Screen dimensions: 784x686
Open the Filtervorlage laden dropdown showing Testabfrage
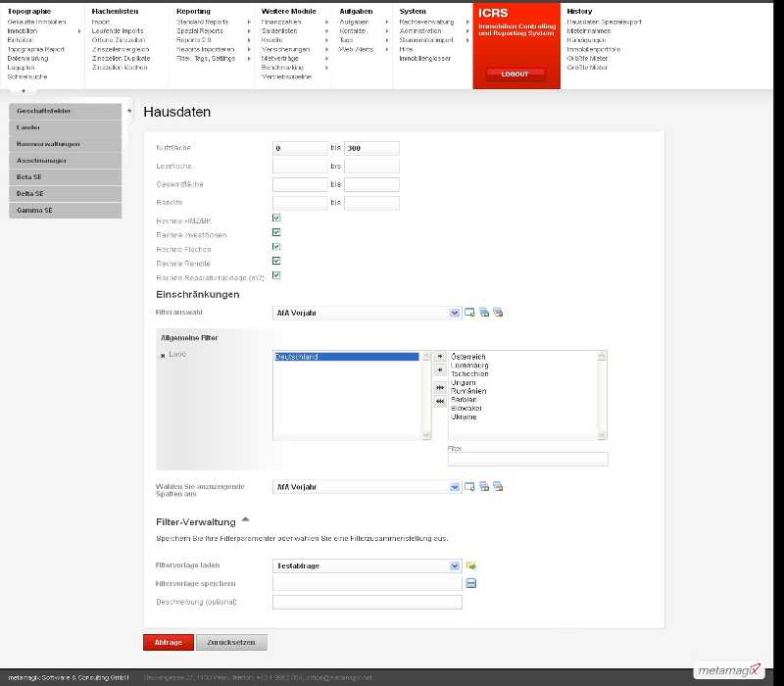click(x=367, y=566)
